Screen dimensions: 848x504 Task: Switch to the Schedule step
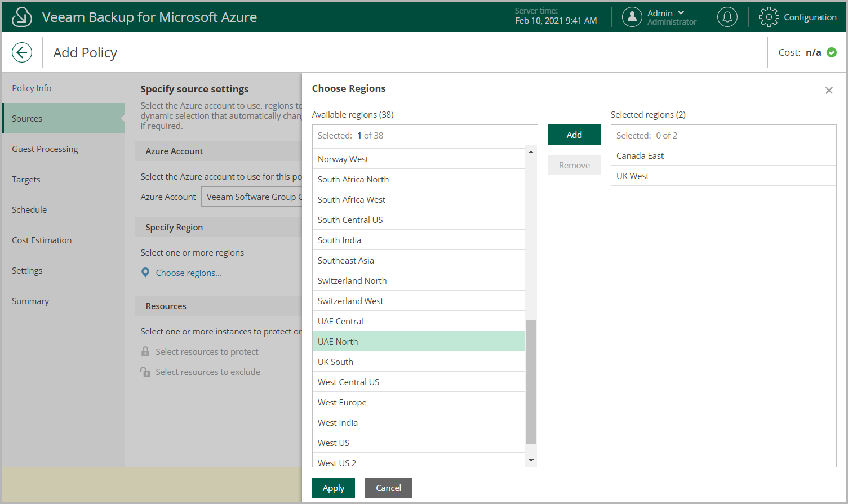(x=29, y=209)
